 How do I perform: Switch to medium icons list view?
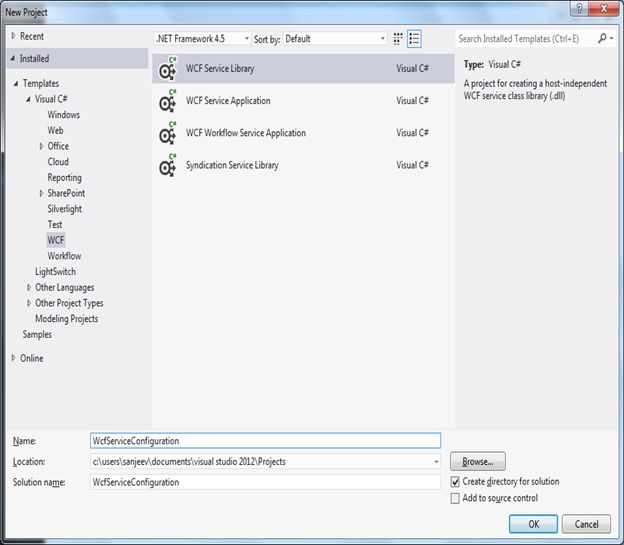[x=414, y=39]
